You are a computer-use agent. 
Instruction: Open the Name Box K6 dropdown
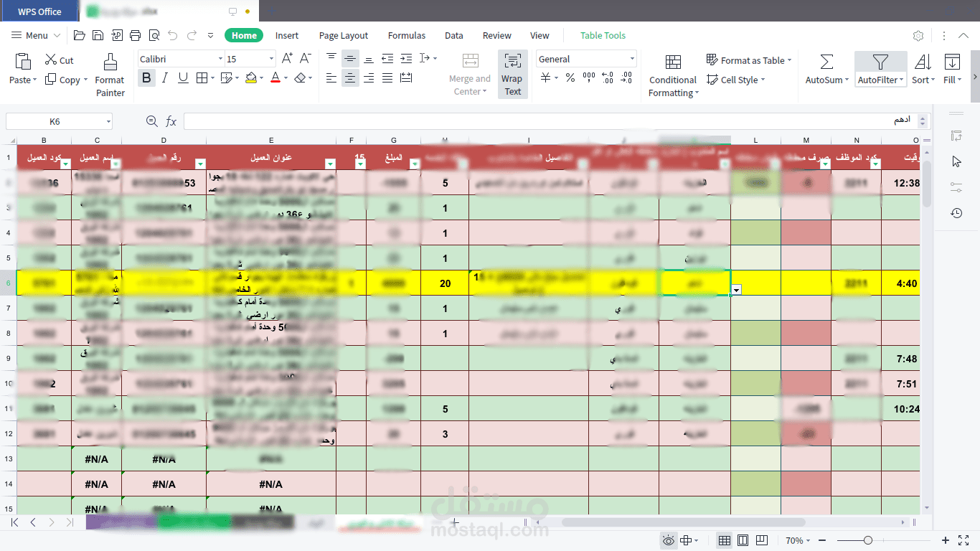(x=108, y=121)
